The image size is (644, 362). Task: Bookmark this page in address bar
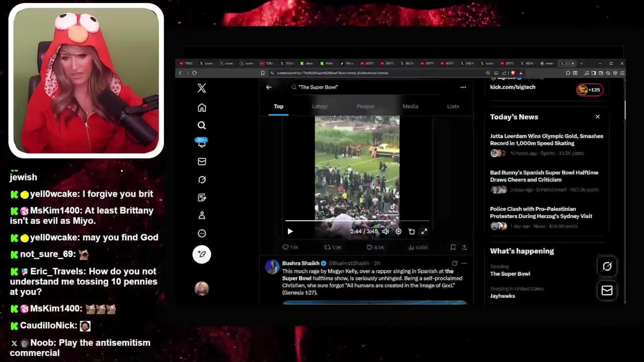(262, 73)
